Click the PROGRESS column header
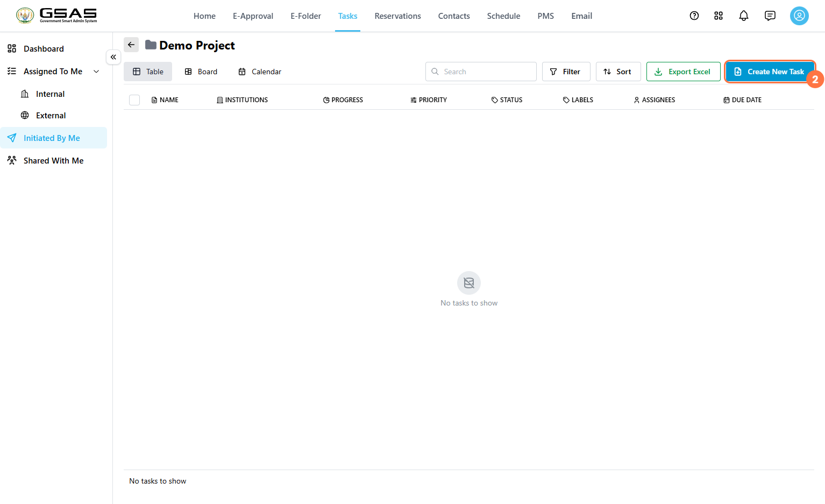The height and width of the screenshot is (504, 825). tap(343, 100)
